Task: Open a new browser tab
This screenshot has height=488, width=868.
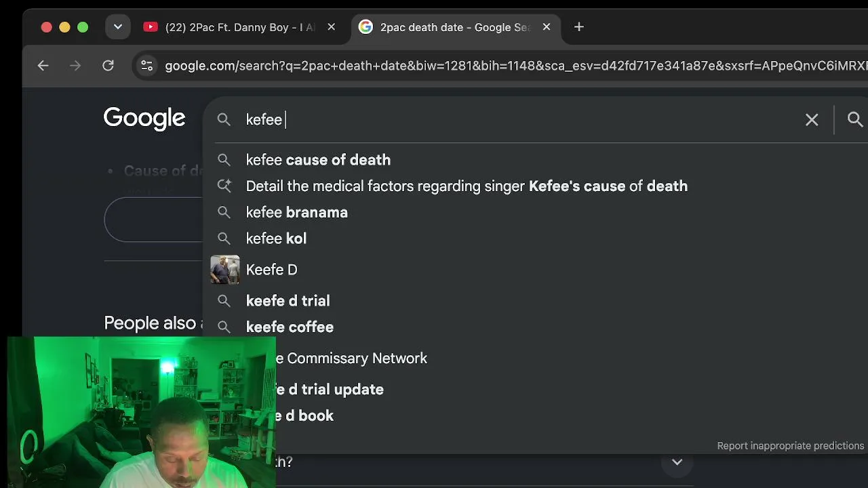Action: (578, 27)
